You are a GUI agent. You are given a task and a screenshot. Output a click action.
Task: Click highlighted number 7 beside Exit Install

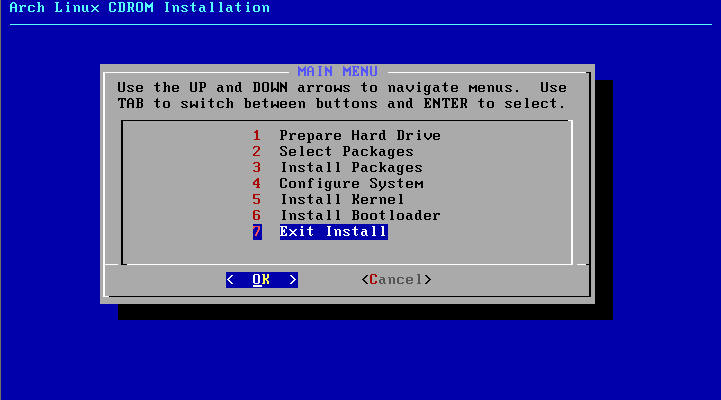coord(257,232)
